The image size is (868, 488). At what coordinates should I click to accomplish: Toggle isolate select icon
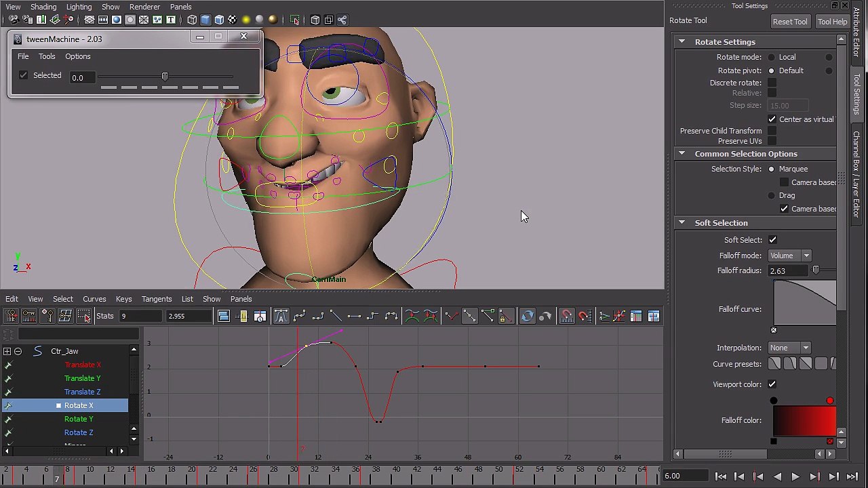[295, 20]
